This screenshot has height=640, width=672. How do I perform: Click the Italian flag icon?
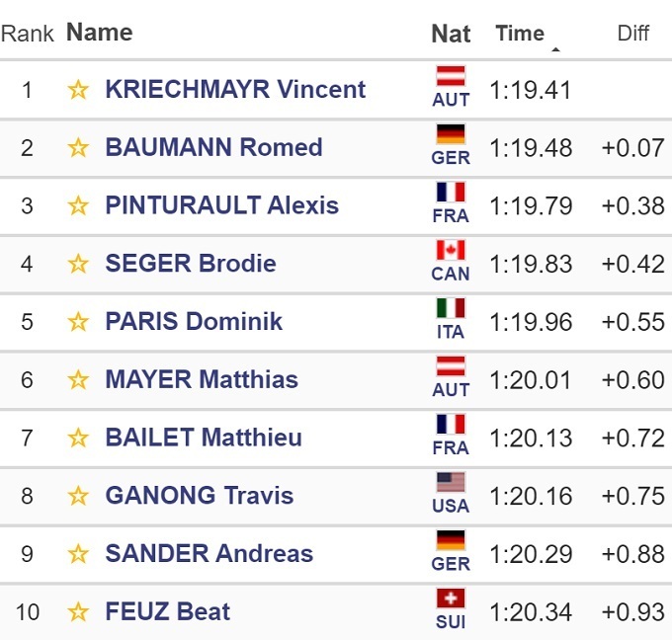pos(451,308)
